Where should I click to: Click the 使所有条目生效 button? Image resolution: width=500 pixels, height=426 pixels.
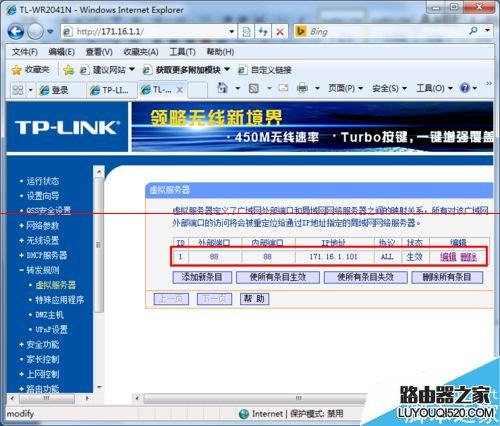pyautogui.click(x=278, y=277)
